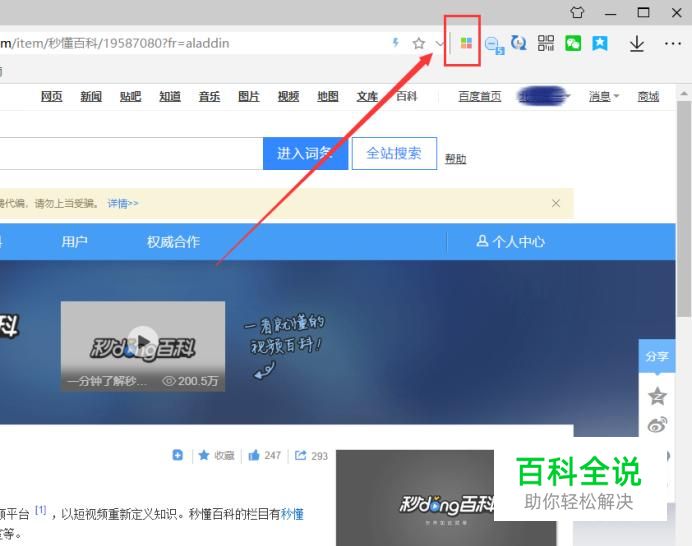Open 个人中心
This screenshot has height=546, width=692.
click(x=511, y=242)
